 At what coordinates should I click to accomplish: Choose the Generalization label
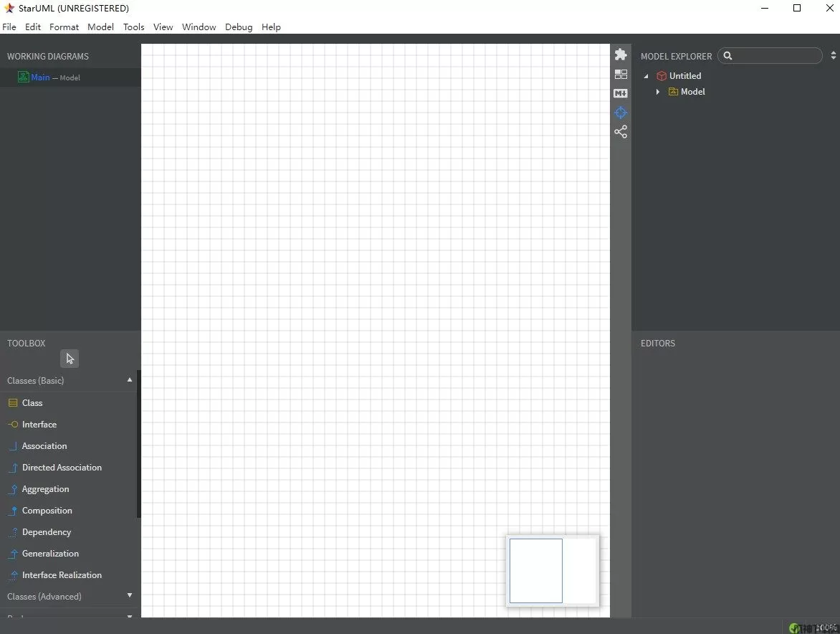(50, 554)
